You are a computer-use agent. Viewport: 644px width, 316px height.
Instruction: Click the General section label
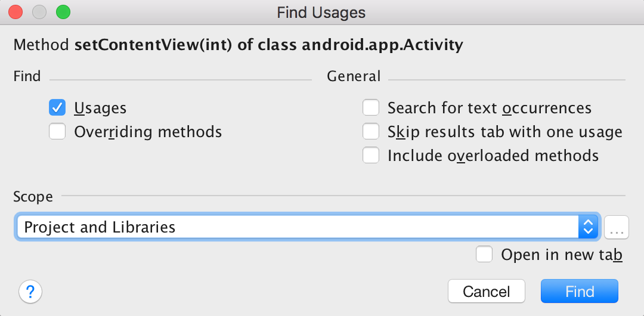(x=354, y=76)
